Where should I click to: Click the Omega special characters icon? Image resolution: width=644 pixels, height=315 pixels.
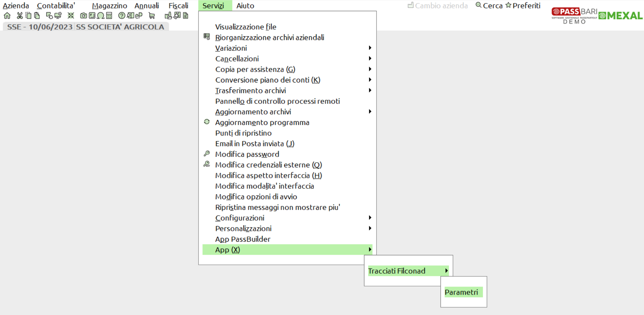point(101,16)
